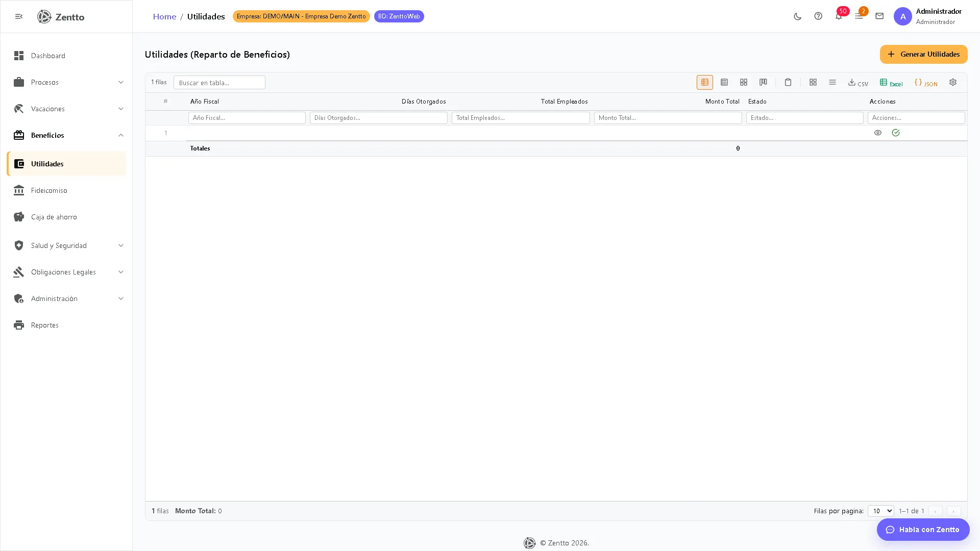
Task: Sort by the Total Empleados column header
Action: 565,102
